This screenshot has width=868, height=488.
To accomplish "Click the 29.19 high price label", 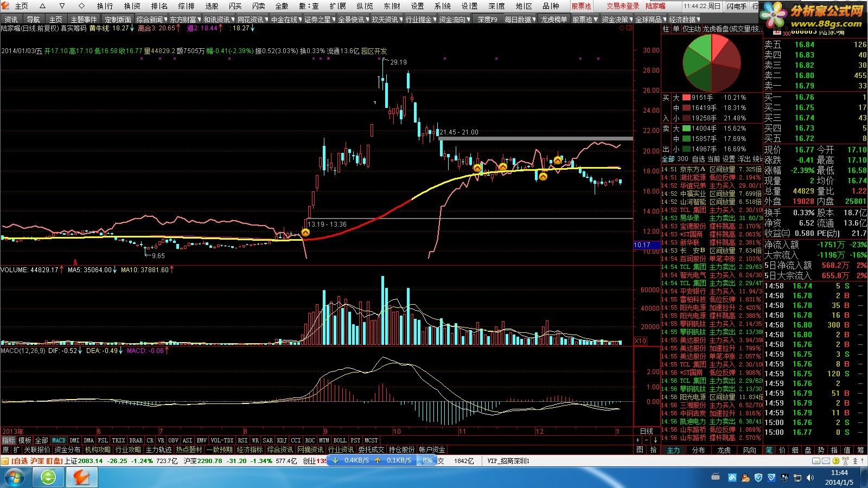I will (x=398, y=62).
